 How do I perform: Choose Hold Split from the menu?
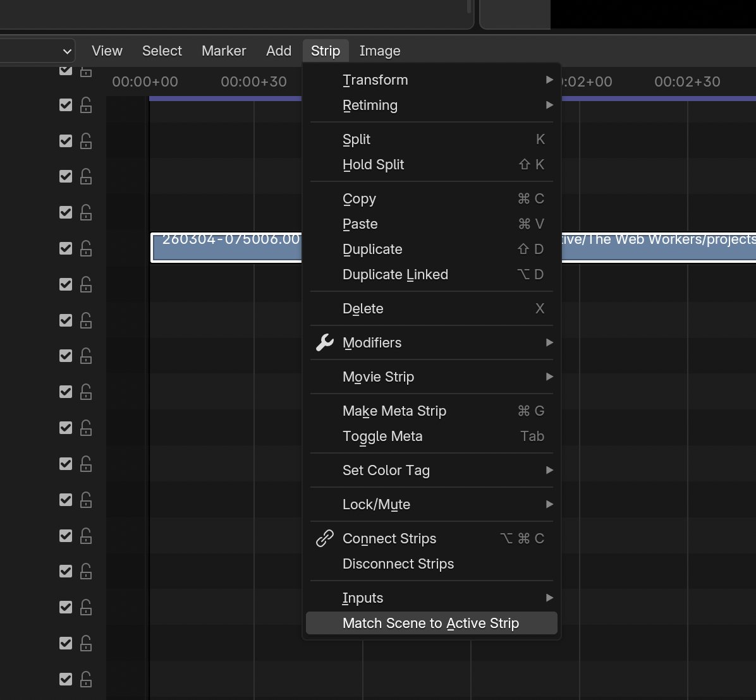432,164
